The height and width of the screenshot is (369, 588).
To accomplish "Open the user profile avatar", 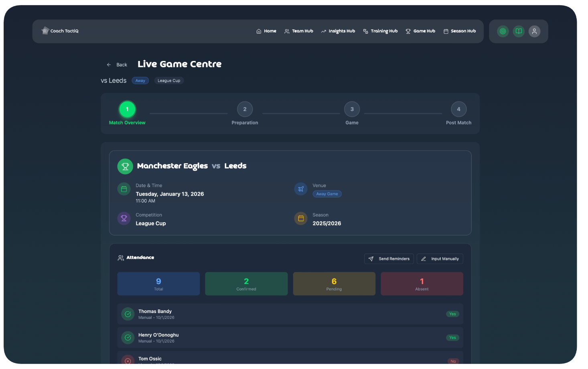I will click(x=534, y=31).
